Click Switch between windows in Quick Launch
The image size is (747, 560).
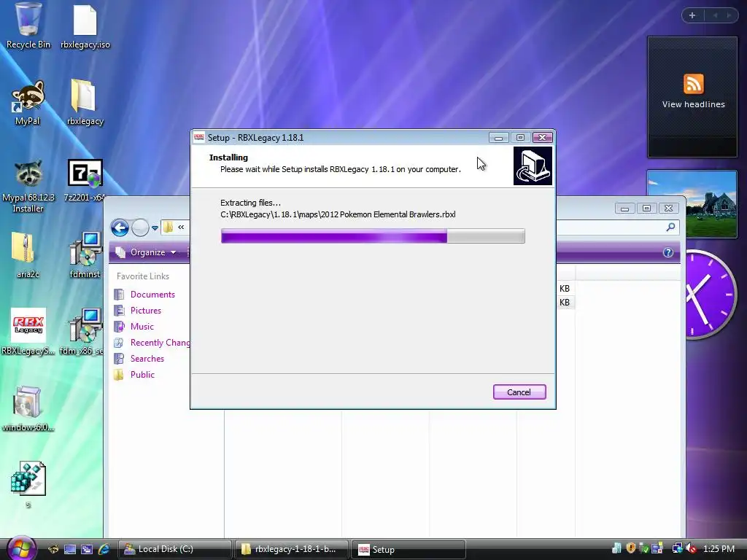(x=86, y=549)
